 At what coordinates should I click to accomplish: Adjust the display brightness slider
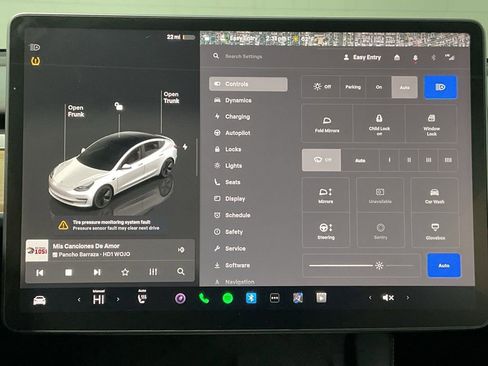361,266
